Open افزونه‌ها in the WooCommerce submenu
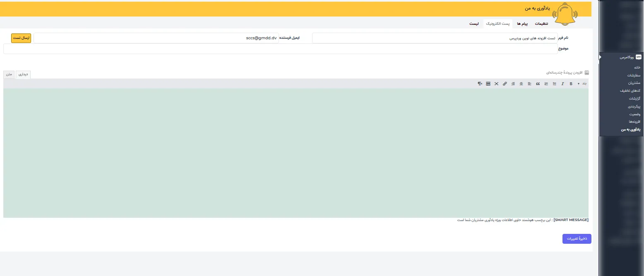This screenshot has width=644, height=276. pyautogui.click(x=634, y=122)
